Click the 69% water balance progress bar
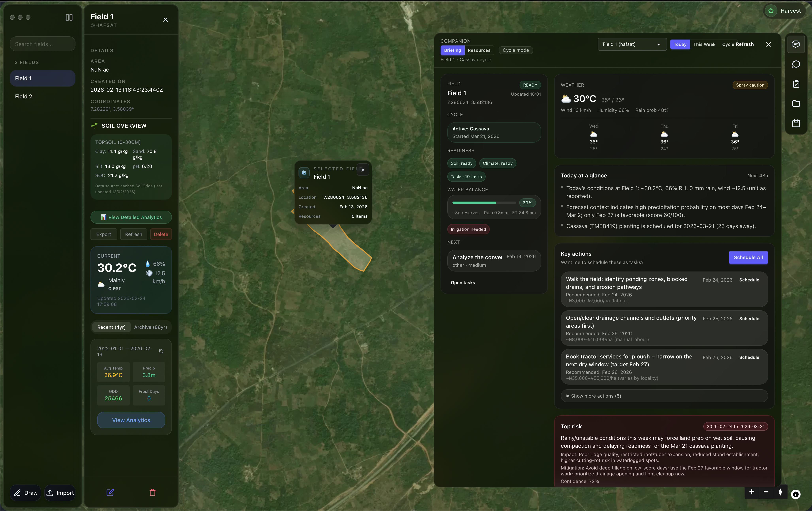Image resolution: width=812 pixels, height=511 pixels. point(484,203)
